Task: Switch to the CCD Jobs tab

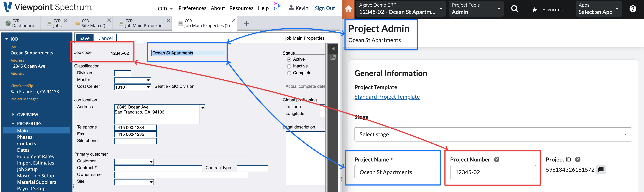Action: [x=55, y=23]
